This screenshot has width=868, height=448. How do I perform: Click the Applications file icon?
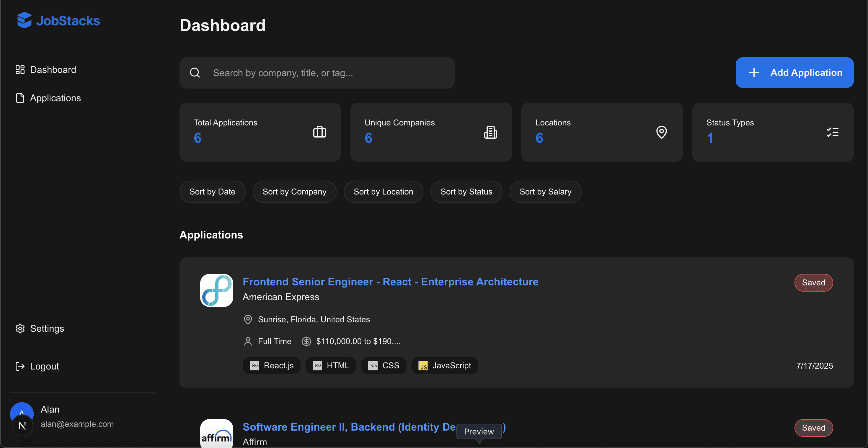click(20, 98)
